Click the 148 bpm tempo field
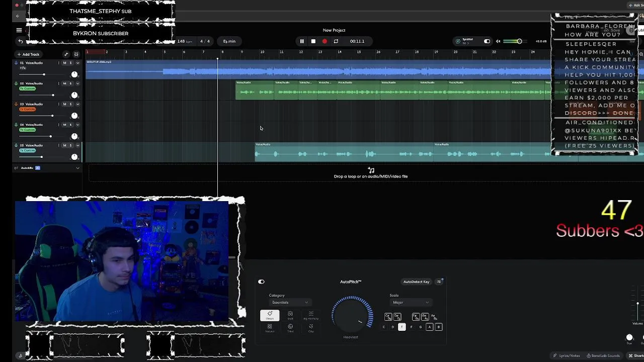Screen dimensions: 644x362 [185, 41]
